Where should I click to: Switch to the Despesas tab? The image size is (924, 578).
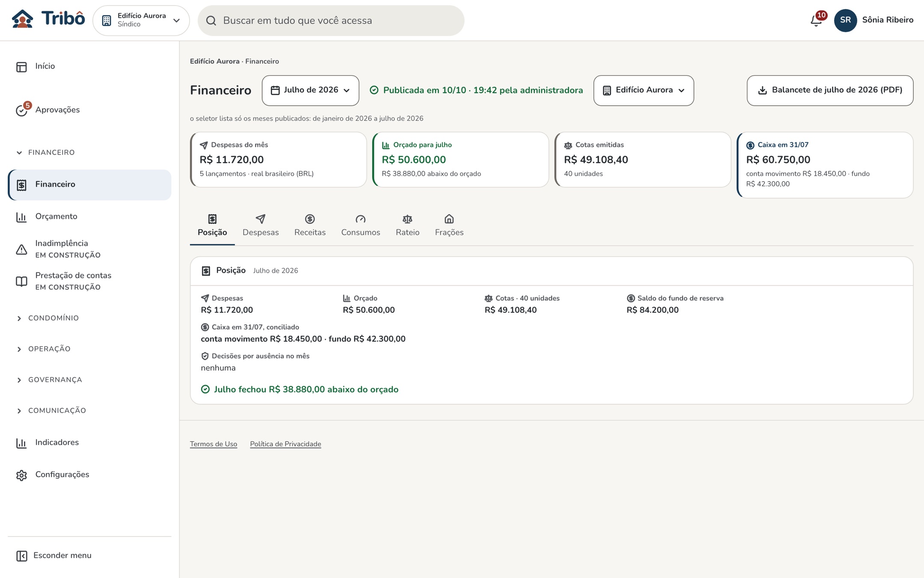click(261, 226)
